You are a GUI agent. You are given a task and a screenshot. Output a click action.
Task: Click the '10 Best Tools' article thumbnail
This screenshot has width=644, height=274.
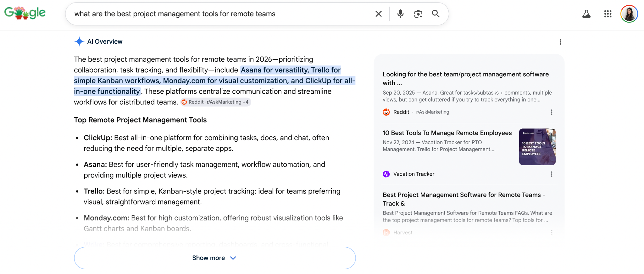537,147
